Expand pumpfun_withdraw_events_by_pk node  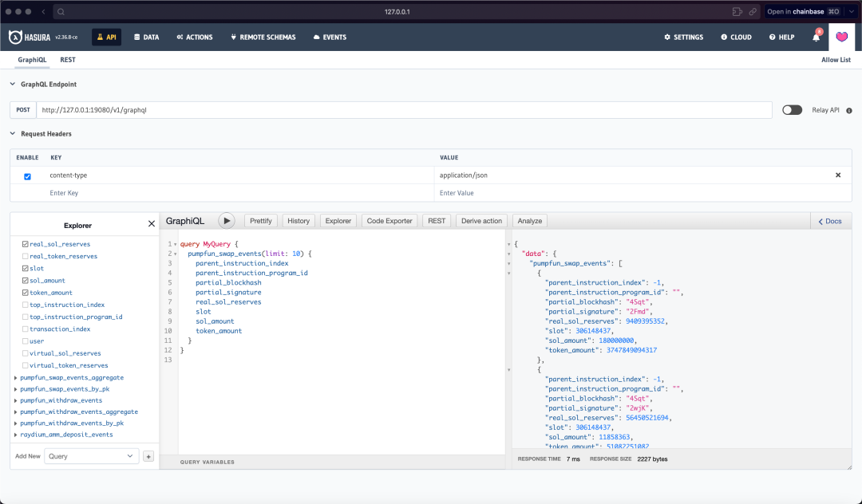point(15,423)
